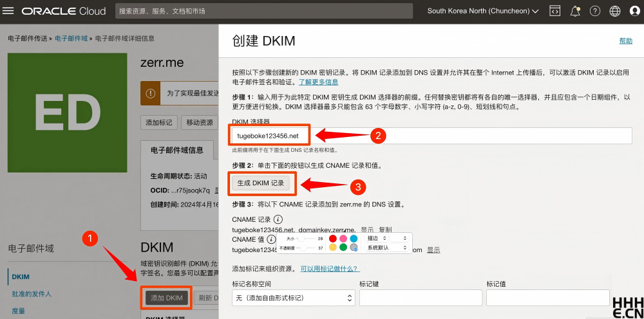
Task: Pick the green color swatch
Action: coord(343,247)
